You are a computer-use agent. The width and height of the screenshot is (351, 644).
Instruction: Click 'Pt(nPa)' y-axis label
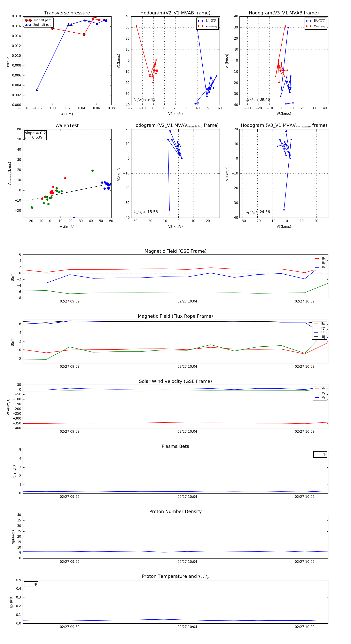pyautogui.click(x=8, y=61)
